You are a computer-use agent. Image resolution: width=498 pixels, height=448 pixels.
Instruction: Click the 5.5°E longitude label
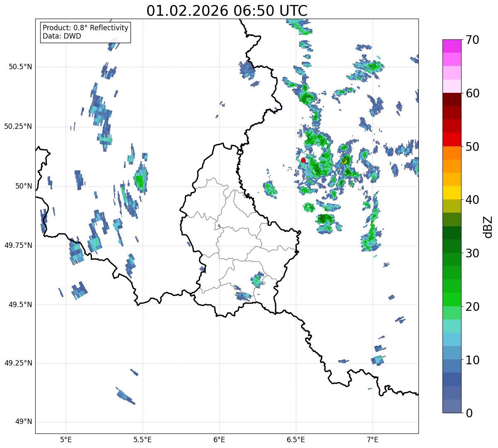click(143, 439)
